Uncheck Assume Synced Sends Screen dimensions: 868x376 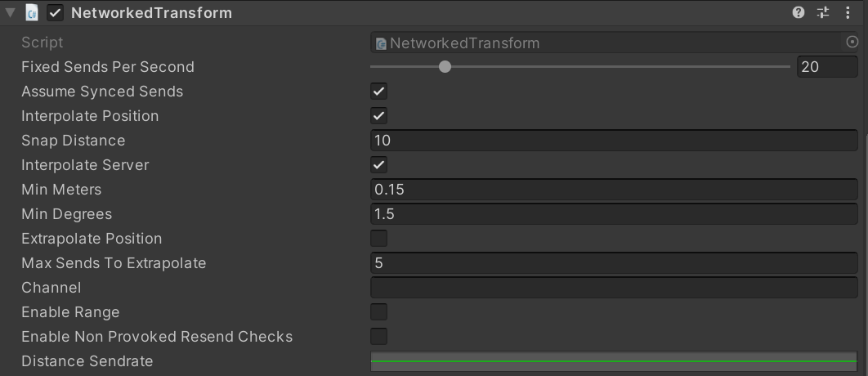point(378,92)
